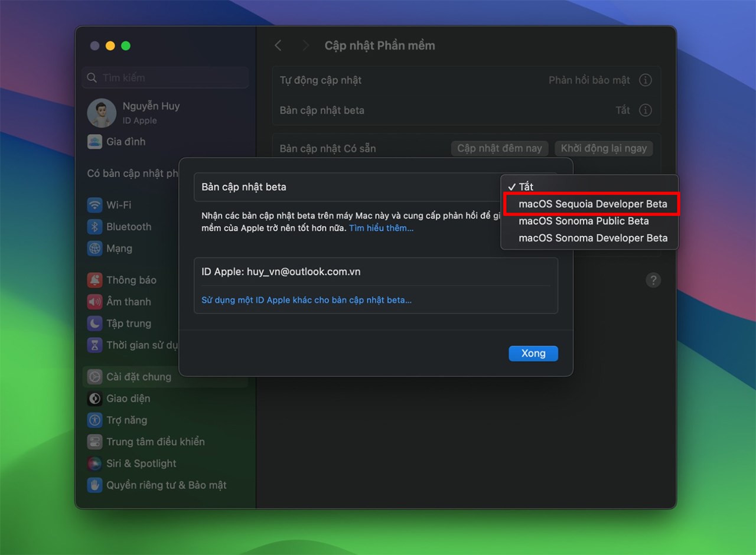Viewport: 756px width, 555px height.
Task: Open Trợ năng accessibility icon
Action: point(94,420)
